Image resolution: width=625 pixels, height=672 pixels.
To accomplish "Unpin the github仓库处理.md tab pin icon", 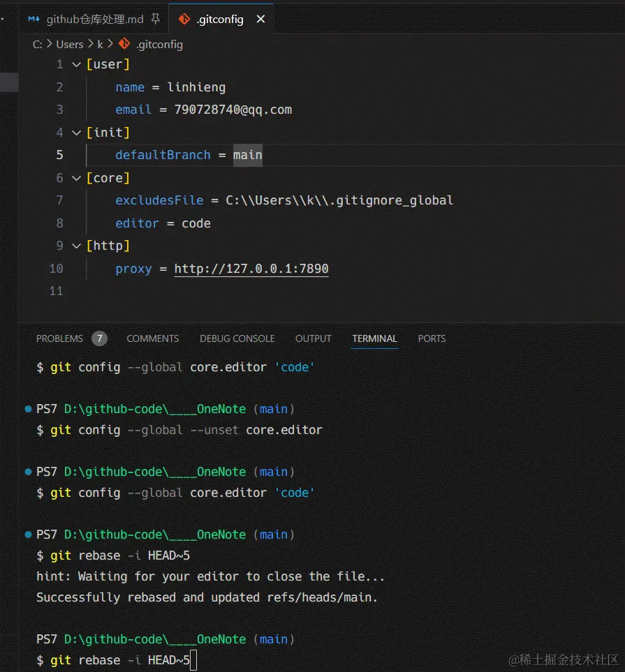I will [x=157, y=19].
